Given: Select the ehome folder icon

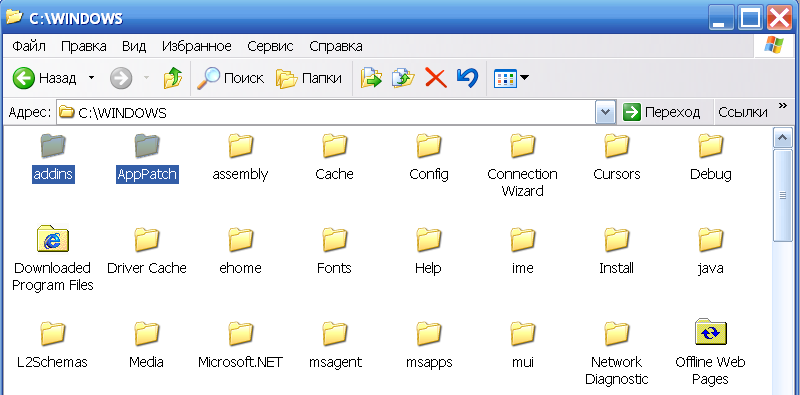Looking at the screenshot, I should (241, 240).
